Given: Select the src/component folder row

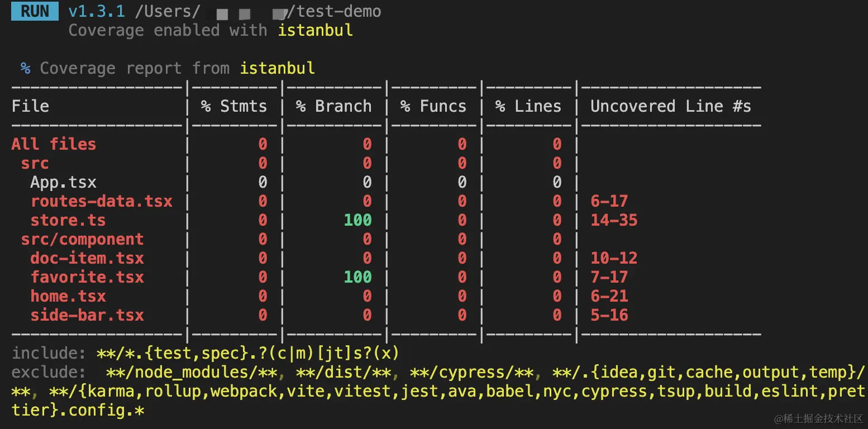Looking at the screenshot, I should tap(82, 239).
